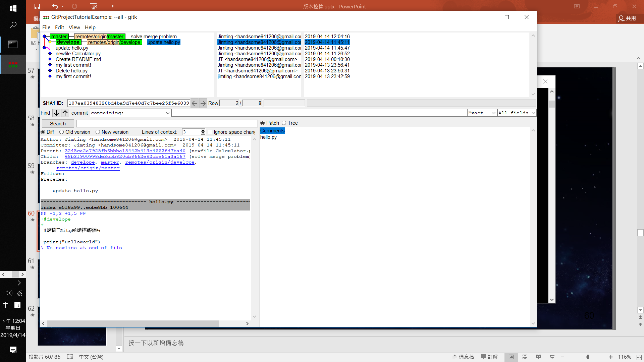Click the undo icon in PowerPoint

[55, 6]
